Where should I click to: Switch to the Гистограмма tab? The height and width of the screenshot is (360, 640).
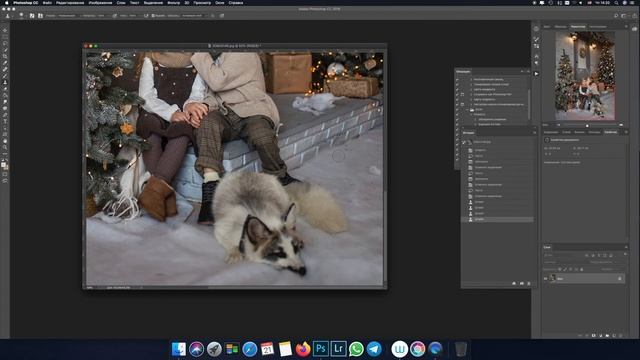[x=598, y=27]
